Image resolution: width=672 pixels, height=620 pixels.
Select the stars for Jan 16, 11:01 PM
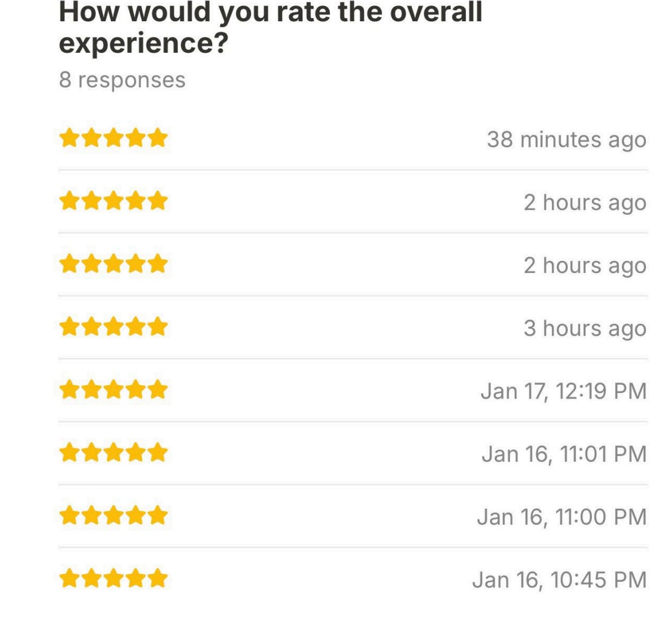coord(113,453)
